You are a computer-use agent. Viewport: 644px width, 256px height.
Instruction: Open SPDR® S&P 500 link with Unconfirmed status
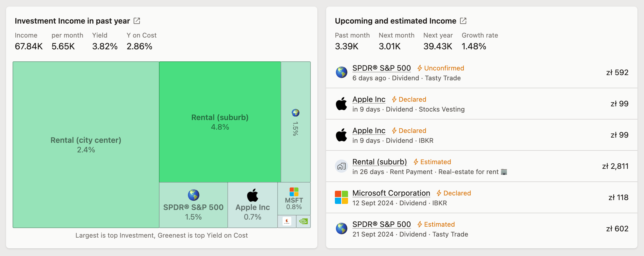(381, 68)
